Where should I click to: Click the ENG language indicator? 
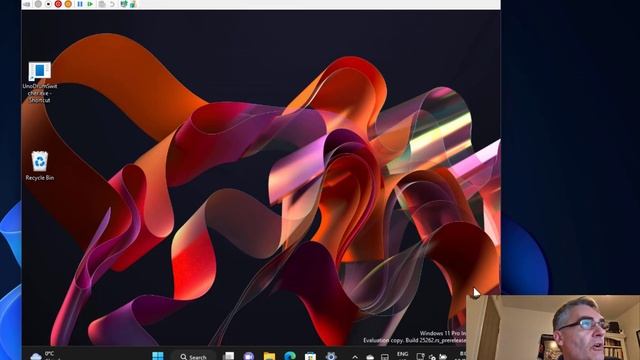point(402,355)
